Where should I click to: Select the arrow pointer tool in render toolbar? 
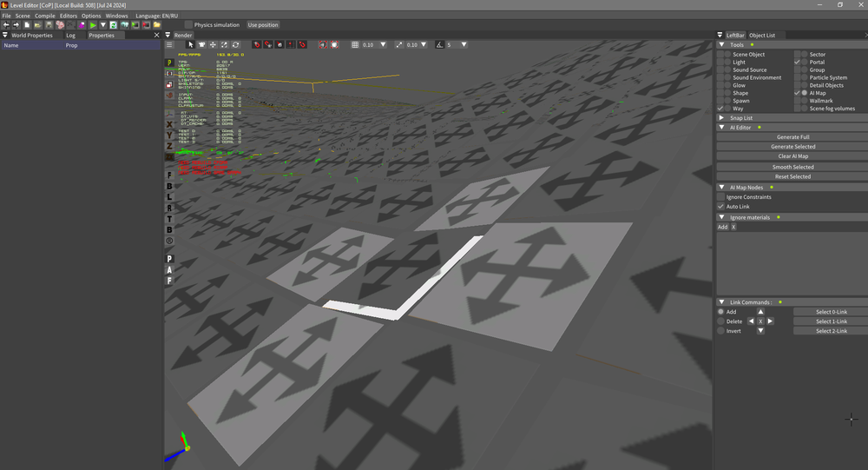(191, 44)
